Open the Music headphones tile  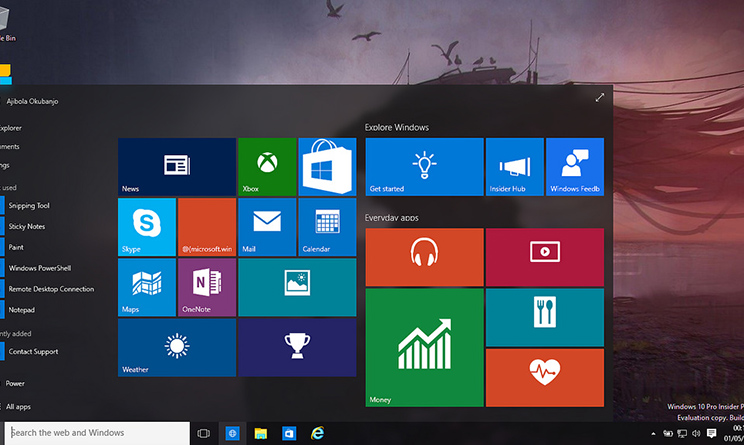[425, 257]
